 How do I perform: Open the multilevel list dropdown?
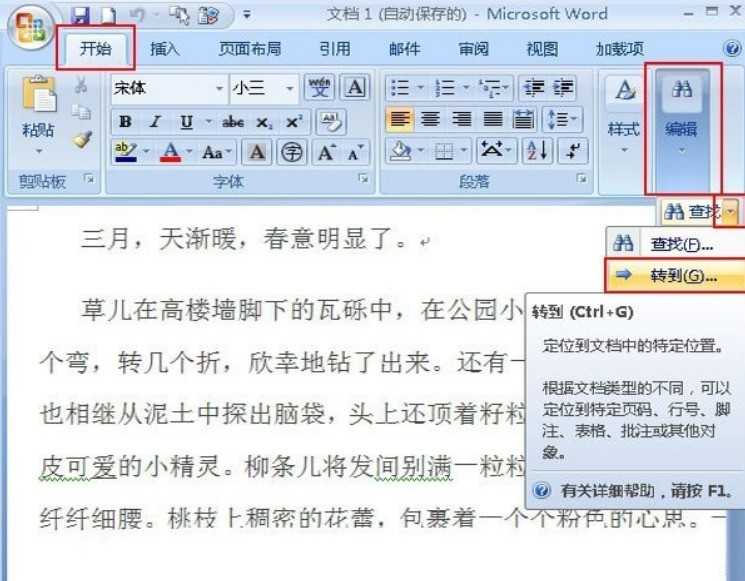pyautogui.click(x=506, y=87)
